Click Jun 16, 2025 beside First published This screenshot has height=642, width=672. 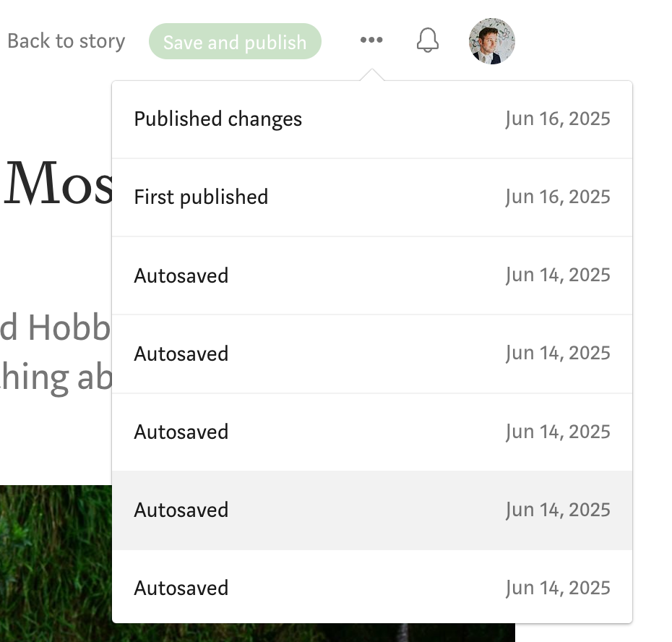[558, 197]
